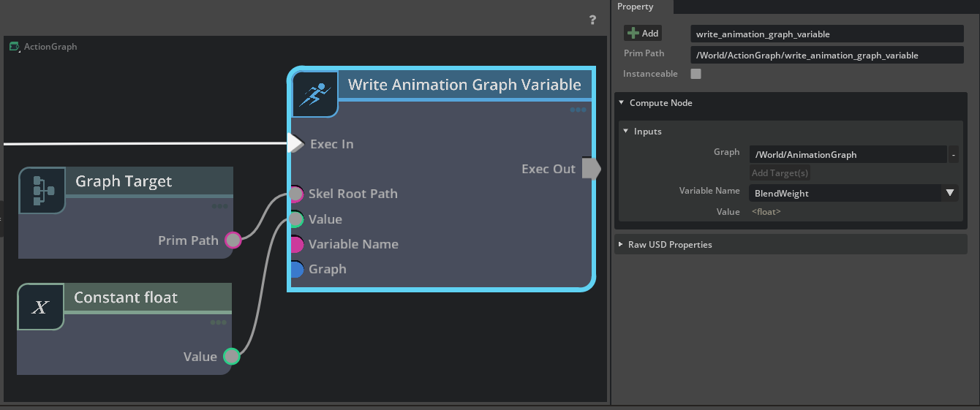Screen dimensions: 980x410
Task: Click the Add Target(s) button
Action: [x=780, y=173]
